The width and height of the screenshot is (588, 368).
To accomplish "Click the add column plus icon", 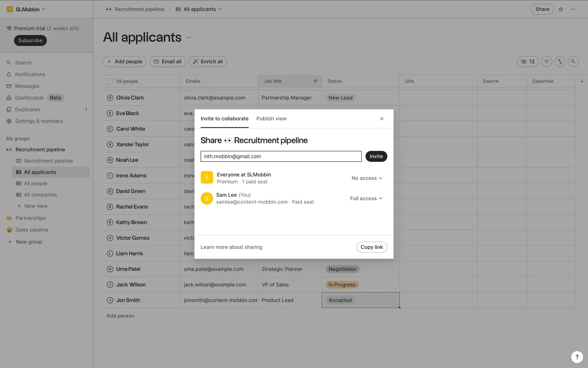I will [x=582, y=81].
